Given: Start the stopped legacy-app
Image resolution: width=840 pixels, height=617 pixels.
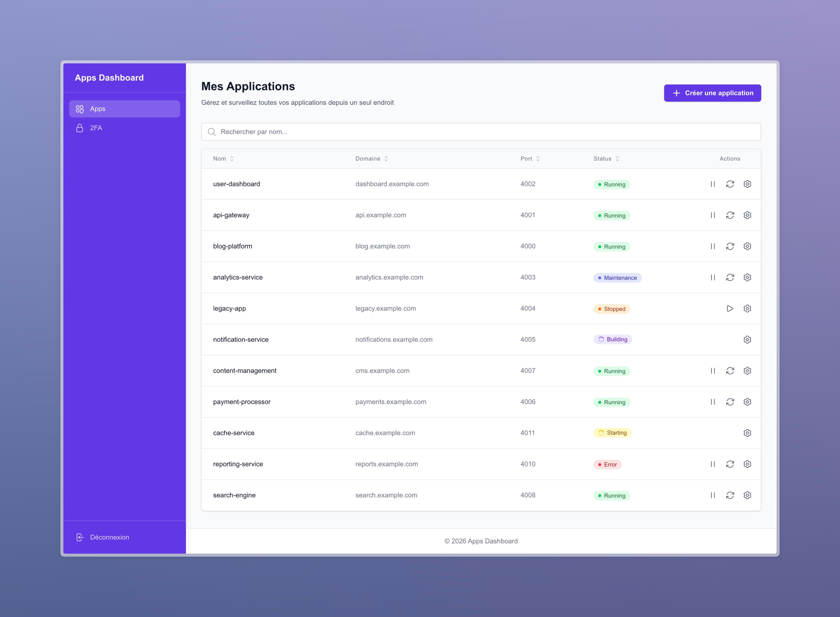Looking at the screenshot, I should point(730,308).
